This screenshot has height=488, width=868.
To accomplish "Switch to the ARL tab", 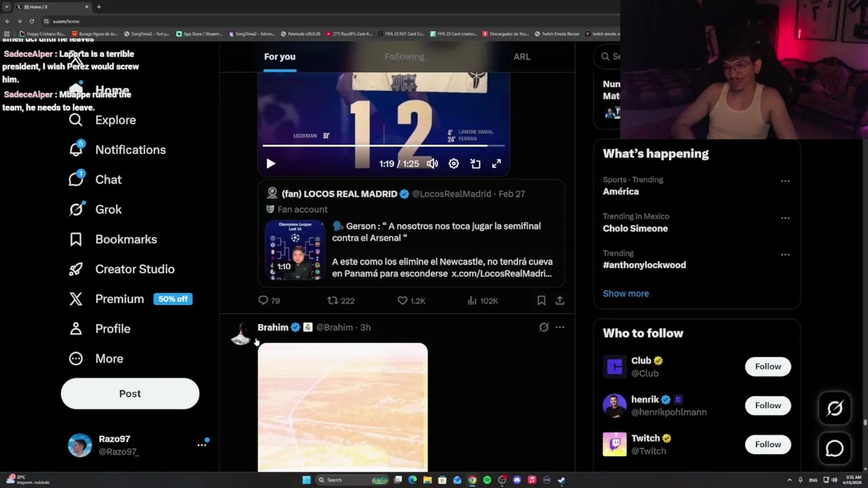I will click(x=521, y=57).
